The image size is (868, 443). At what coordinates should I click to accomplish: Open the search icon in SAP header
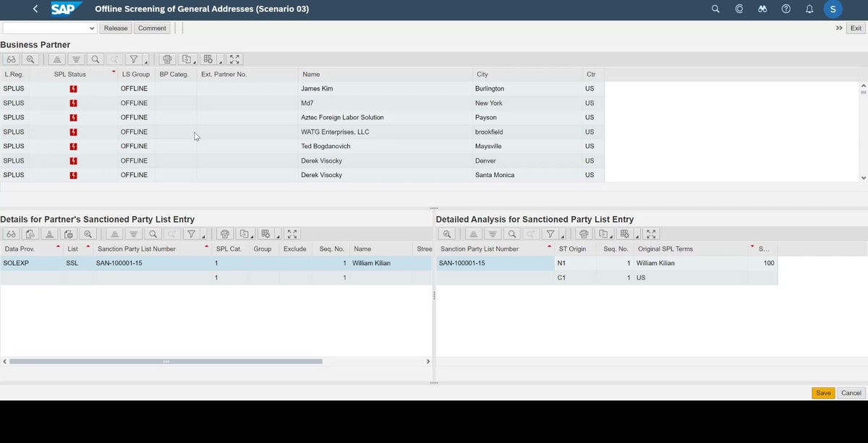click(x=716, y=9)
